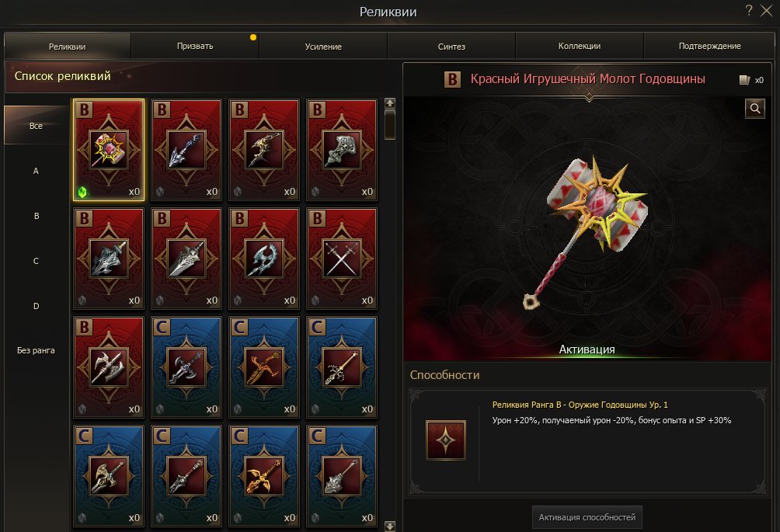Switch to the Призвать tab
The width and height of the screenshot is (780, 532).
195,47
